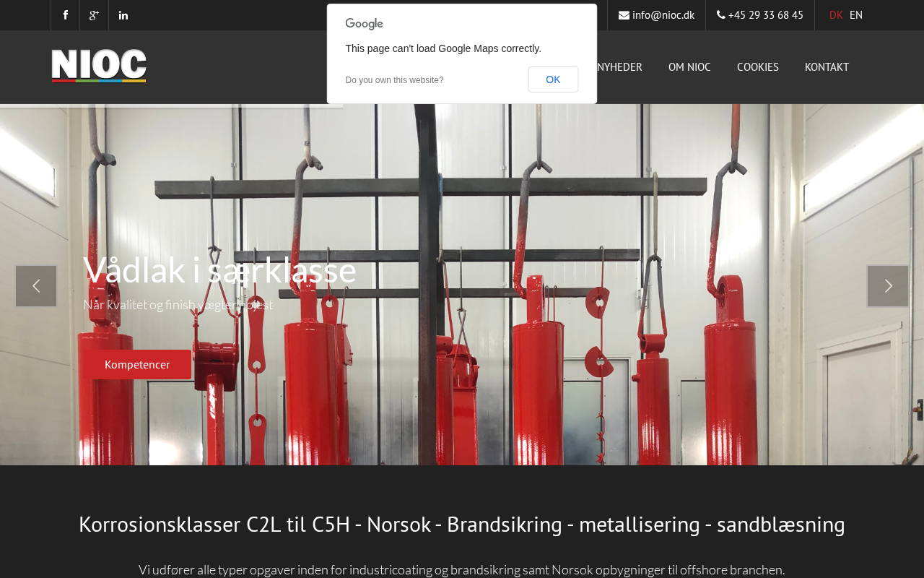The height and width of the screenshot is (578, 924).
Task: Click the 'Når kvalitet og finish' slide subtitle
Action: click(x=178, y=304)
